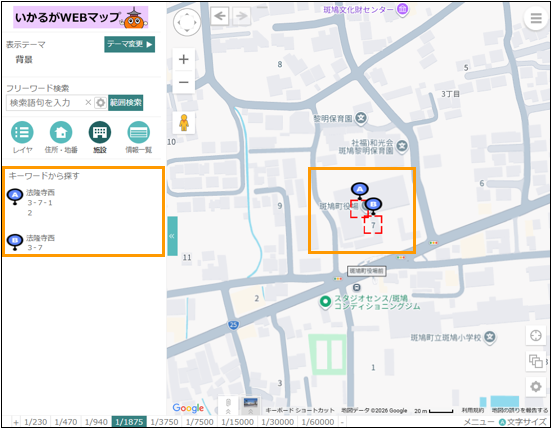Click the いかるがWEBマップ logo

coord(80,18)
